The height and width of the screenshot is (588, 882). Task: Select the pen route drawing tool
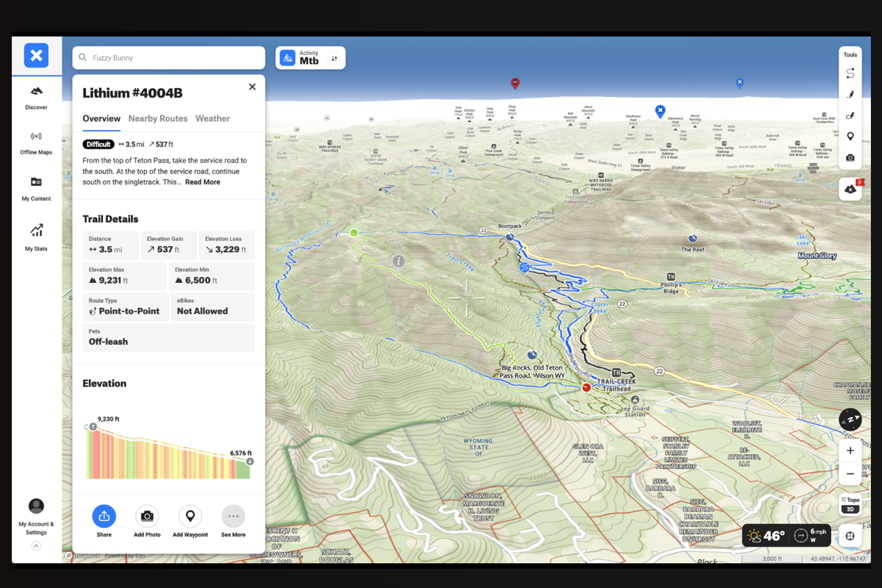pos(850,94)
